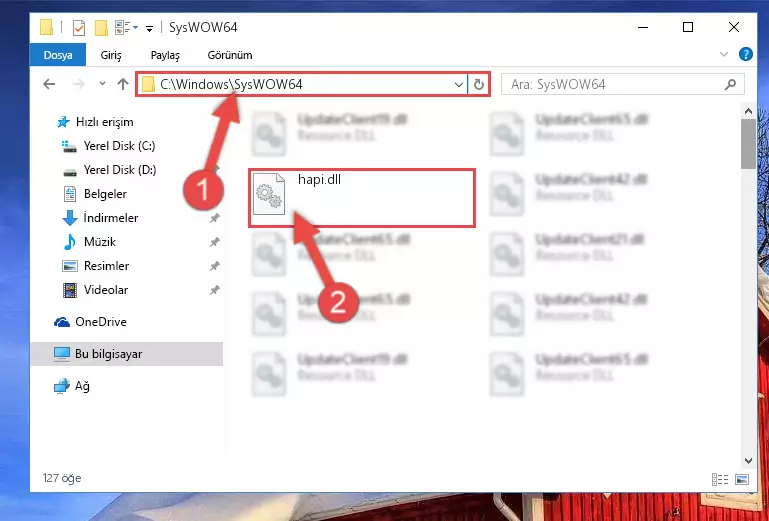Switch to the Giriş ribbon tab

(x=111, y=55)
